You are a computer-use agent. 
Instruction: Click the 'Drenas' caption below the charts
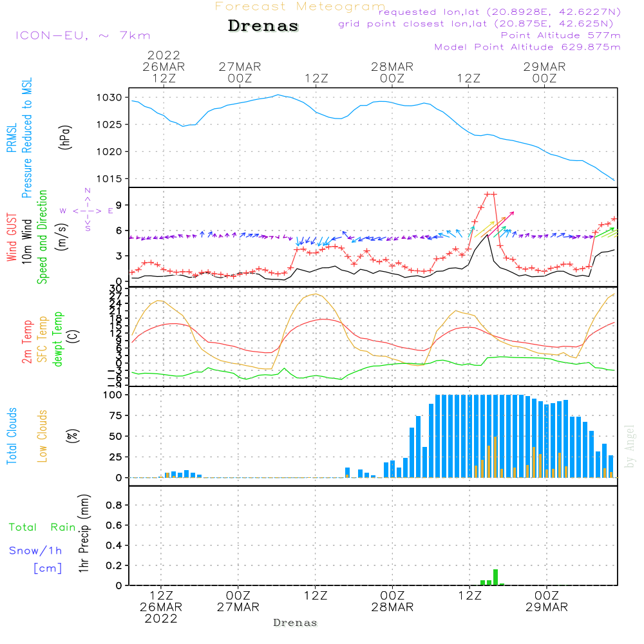pyautogui.click(x=296, y=623)
